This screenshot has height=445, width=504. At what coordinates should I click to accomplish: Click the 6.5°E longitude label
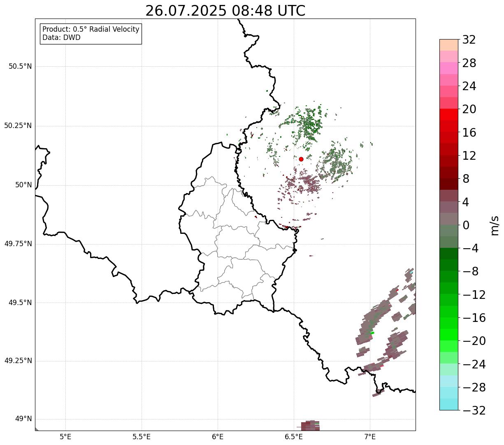[294, 436]
